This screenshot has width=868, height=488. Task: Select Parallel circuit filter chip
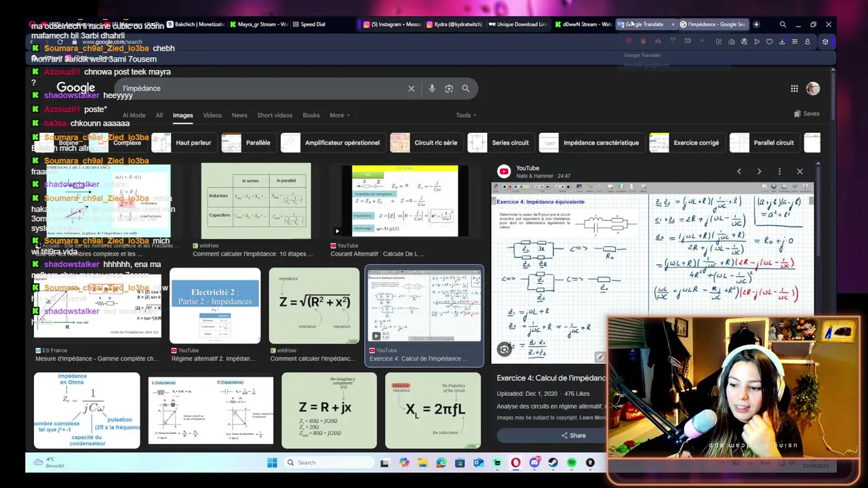(764, 143)
